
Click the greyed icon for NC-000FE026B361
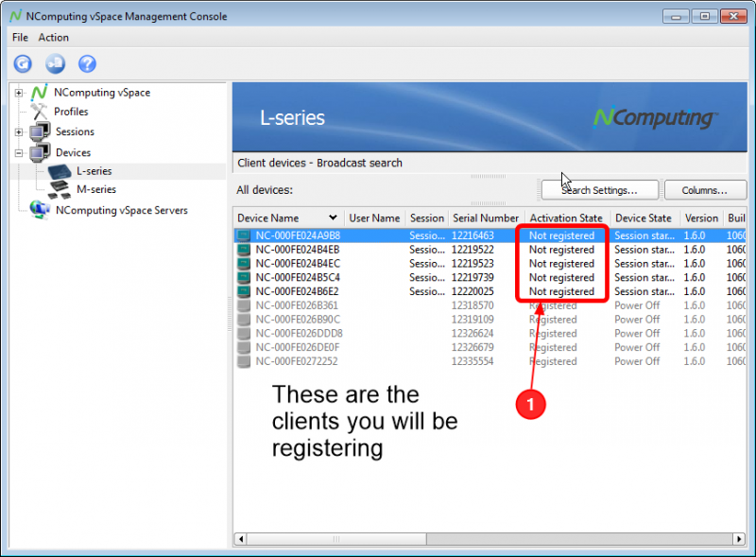click(244, 305)
